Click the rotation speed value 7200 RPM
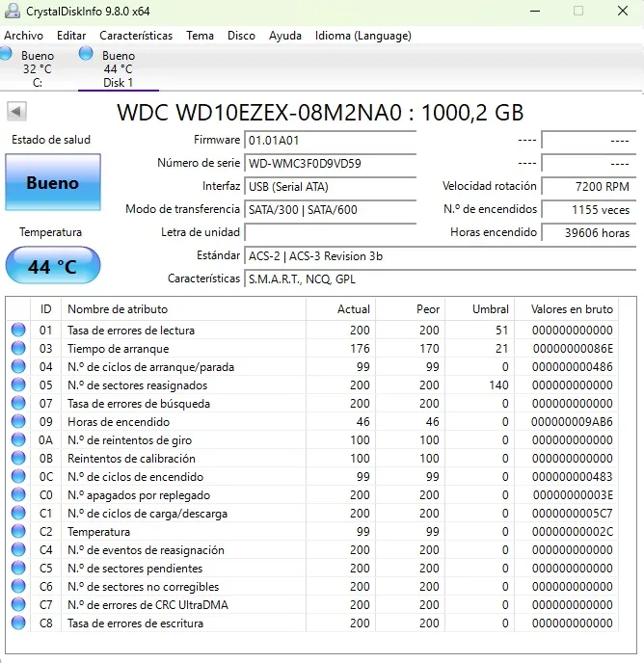 point(589,187)
